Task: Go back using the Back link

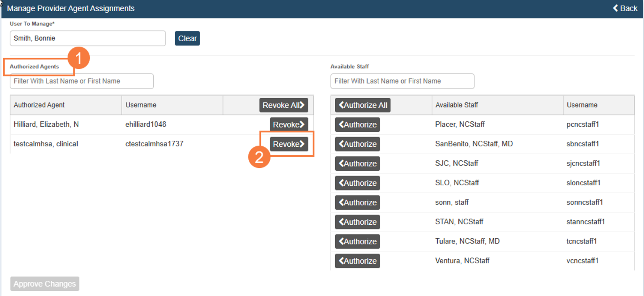Action: coord(625,8)
